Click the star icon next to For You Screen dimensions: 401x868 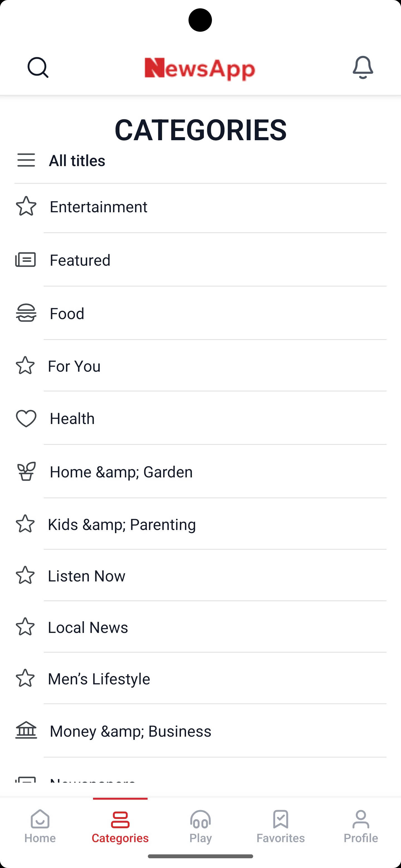pyautogui.click(x=25, y=366)
